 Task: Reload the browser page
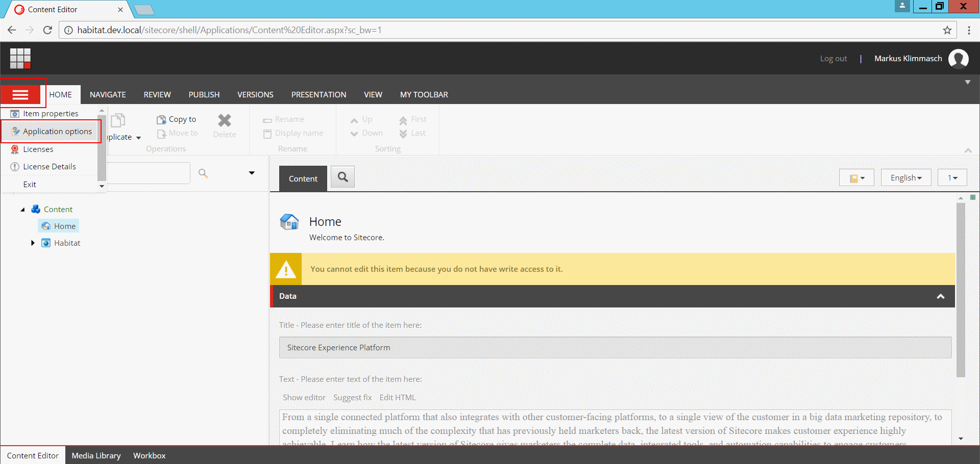pos(47,30)
